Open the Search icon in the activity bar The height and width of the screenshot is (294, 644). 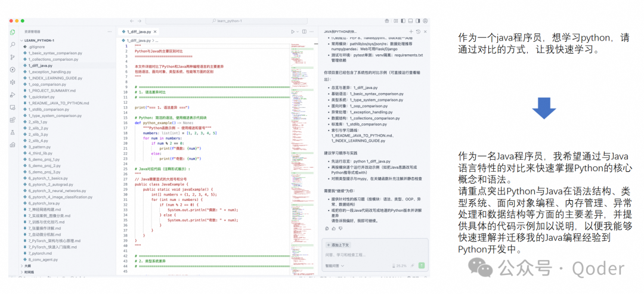13,44
